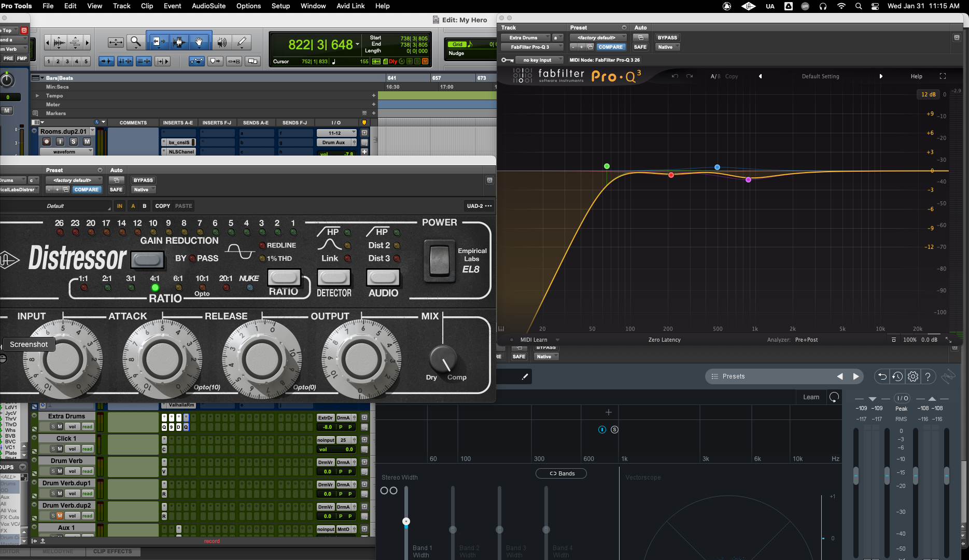Solo the Extra Drums track

53,427
